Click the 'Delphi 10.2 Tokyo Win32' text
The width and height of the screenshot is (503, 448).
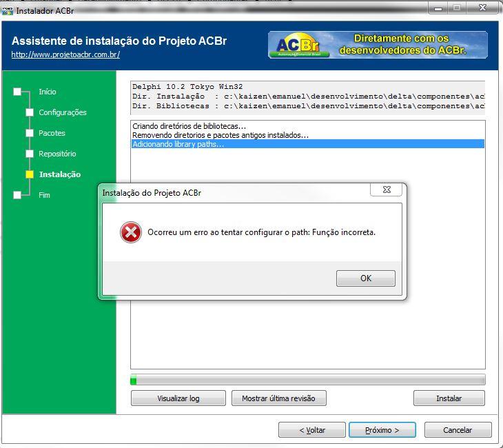(187, 87)
